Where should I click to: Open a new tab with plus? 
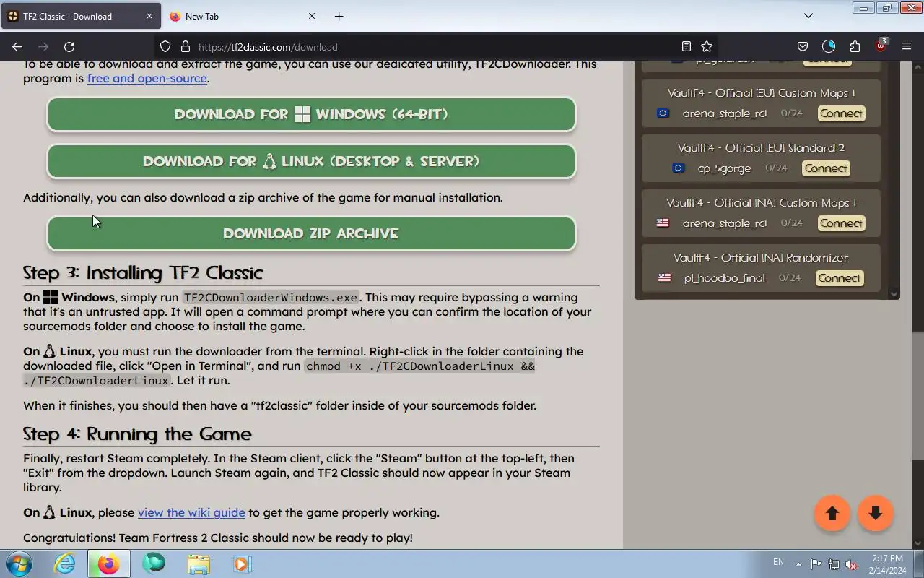tap(339, 16)
